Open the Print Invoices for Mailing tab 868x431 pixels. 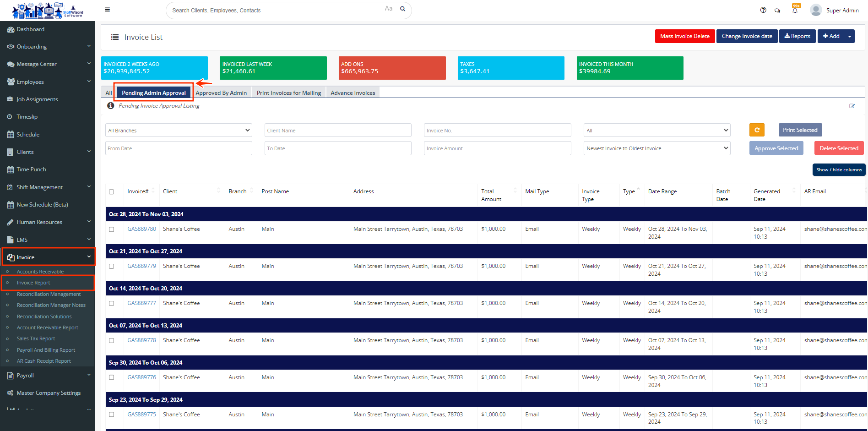pos(289,93)
